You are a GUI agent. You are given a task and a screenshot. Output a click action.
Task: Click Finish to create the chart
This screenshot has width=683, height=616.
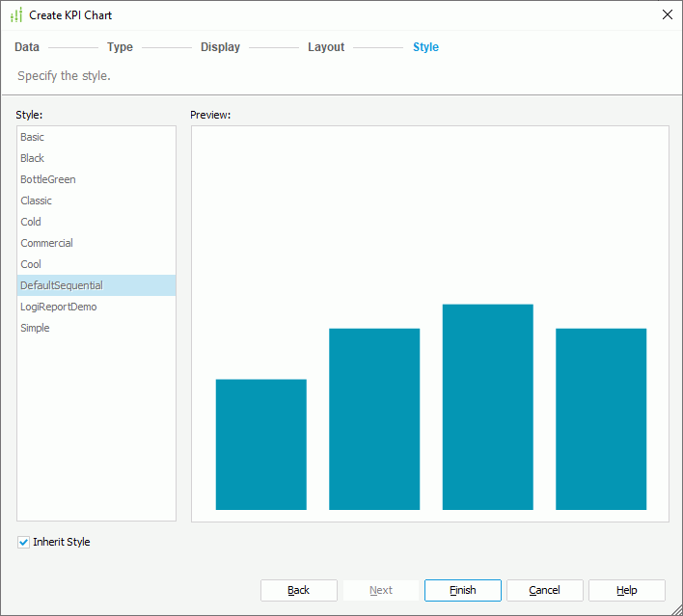pyautogui.click(x=462, y=590)
